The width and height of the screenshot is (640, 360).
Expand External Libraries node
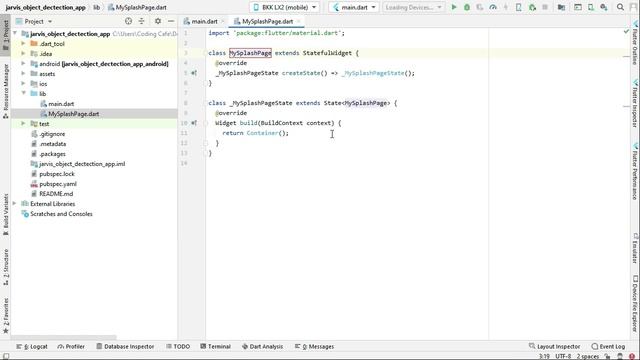15,203
